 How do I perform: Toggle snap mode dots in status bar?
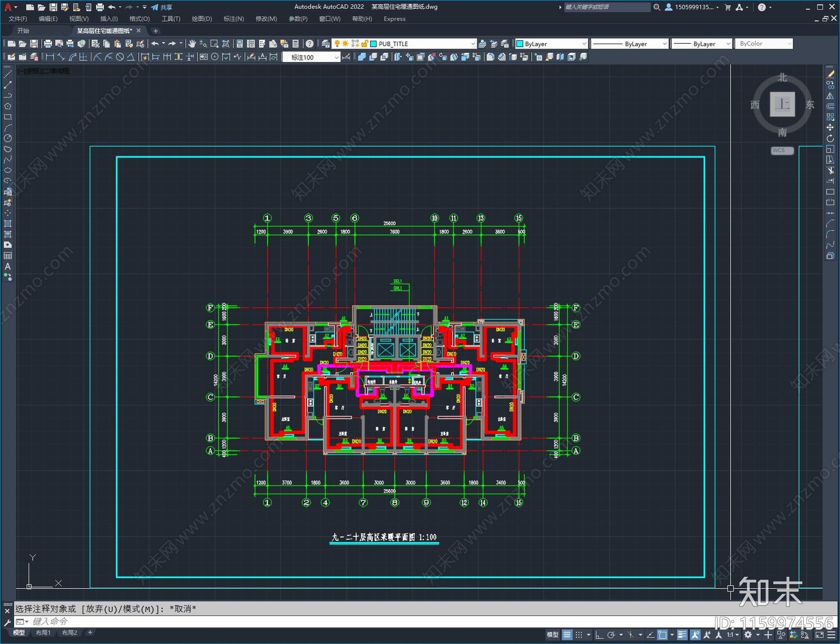[579, 635]
